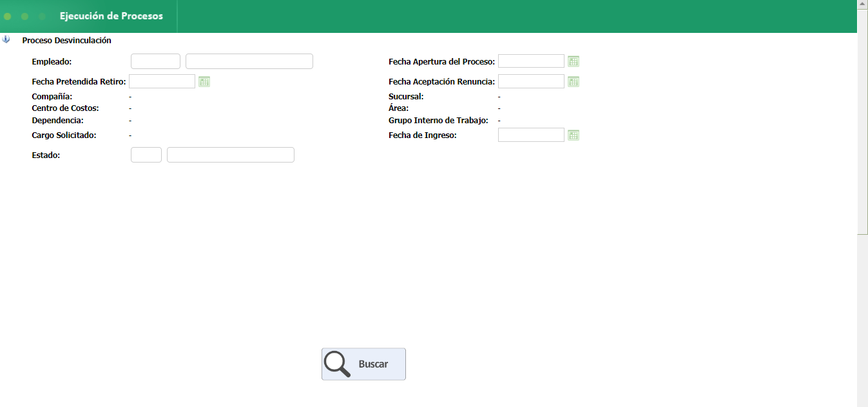Click the Compañía label
The width and height of the screenshot is (868, 407).
click(x=52, y=97)
